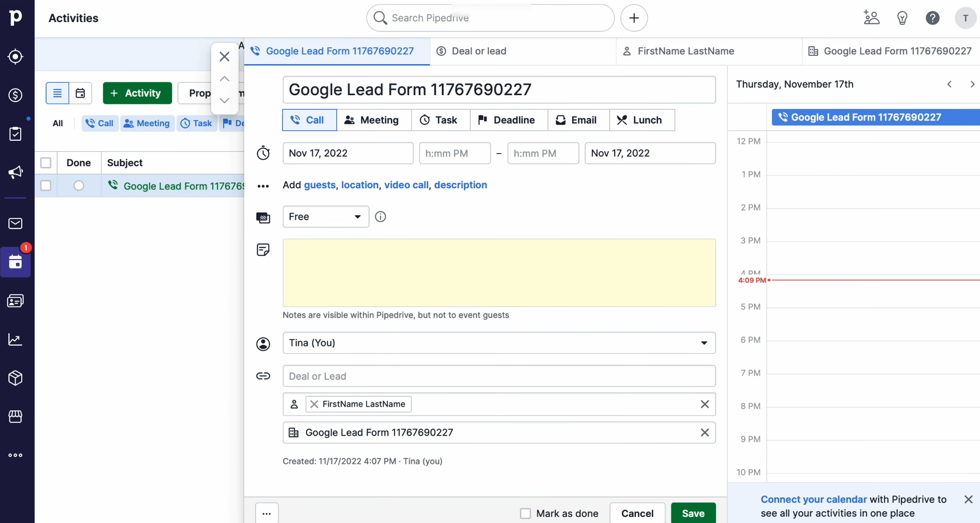Open Deals dollar icon in sidebar
980x523 pixels.
coord(16,95)
